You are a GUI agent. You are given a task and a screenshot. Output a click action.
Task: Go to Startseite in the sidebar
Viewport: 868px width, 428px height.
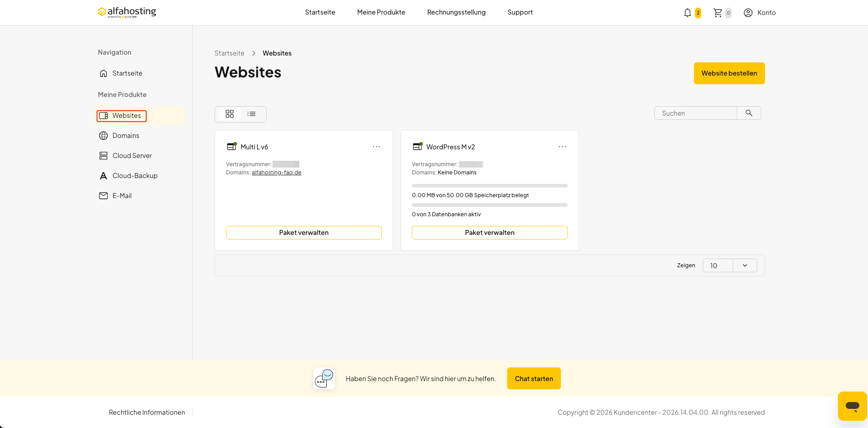click(x=127, y=73)
